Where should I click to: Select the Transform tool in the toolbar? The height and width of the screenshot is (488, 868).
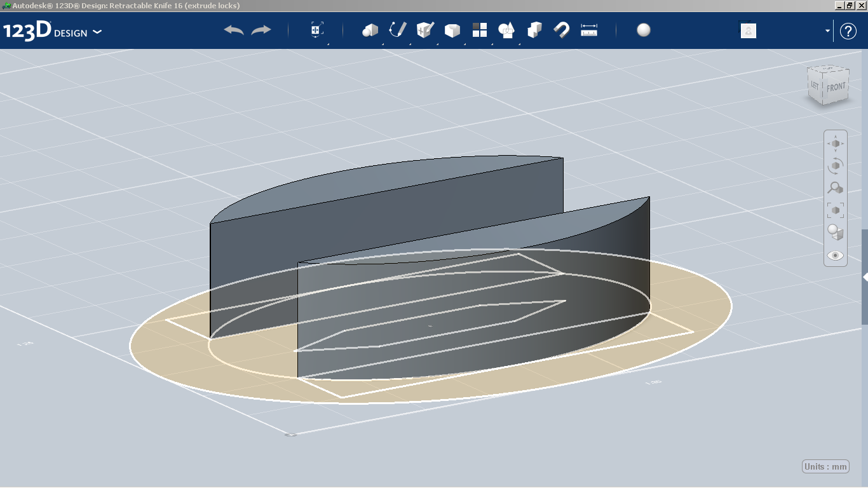tap(316, 30)
